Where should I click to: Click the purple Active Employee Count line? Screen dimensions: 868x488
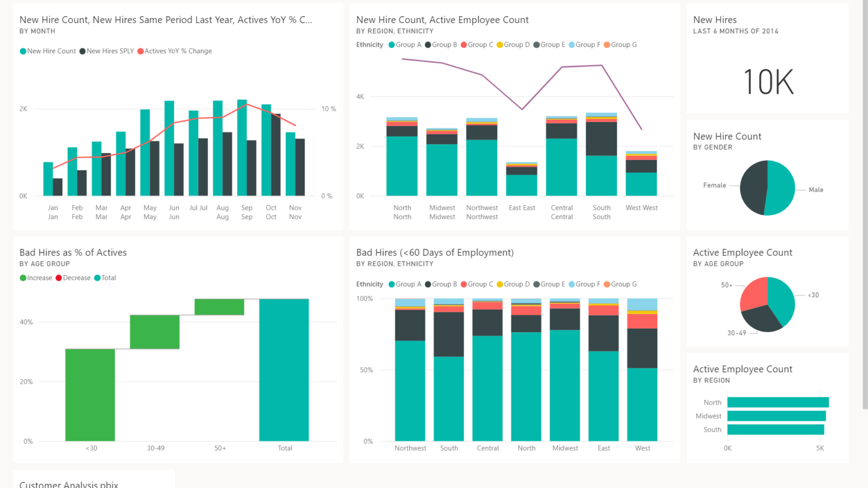(x=522, y=108)
